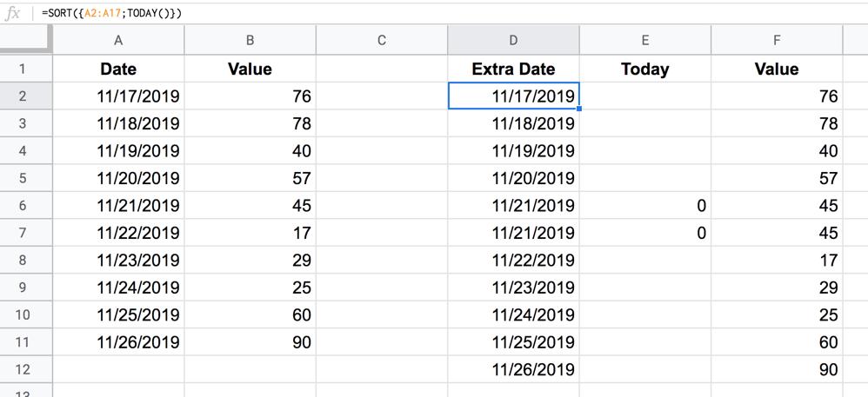Screen dimensions: 868x397
Task: Select cell D2 showing 11/17/2019
Action: point(513,96)
